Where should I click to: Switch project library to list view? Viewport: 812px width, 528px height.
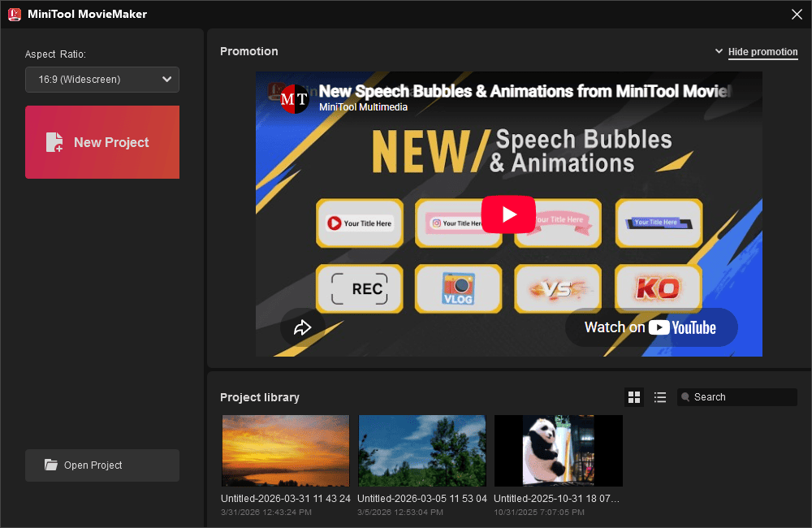(659, 397)
